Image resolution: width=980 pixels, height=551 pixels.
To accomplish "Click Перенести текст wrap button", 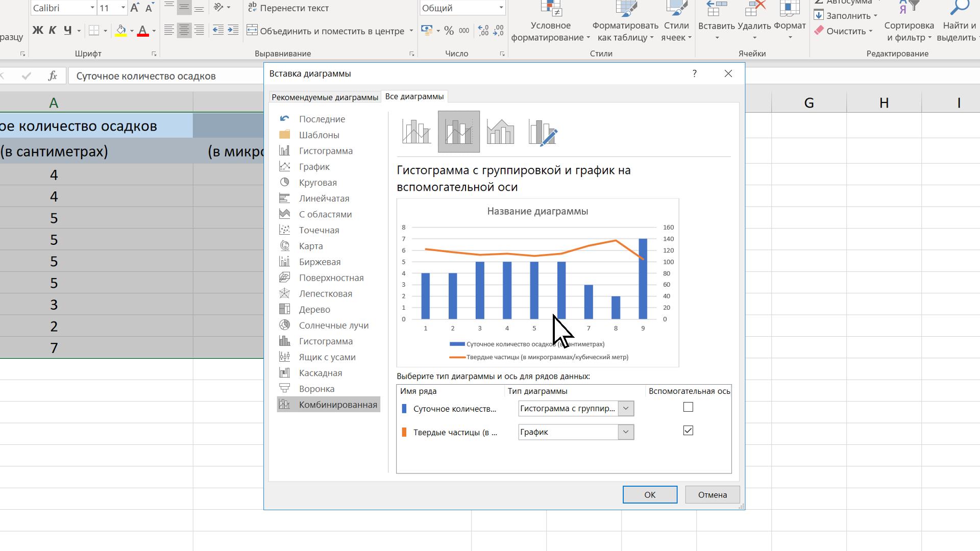I will tap(288, 8).
